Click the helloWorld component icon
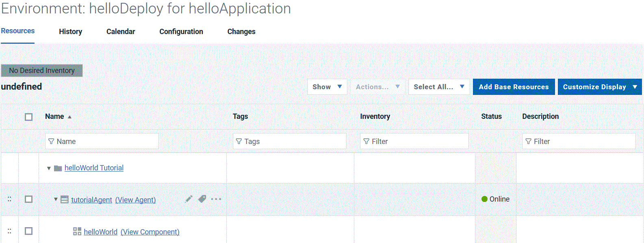 (77, 231)
